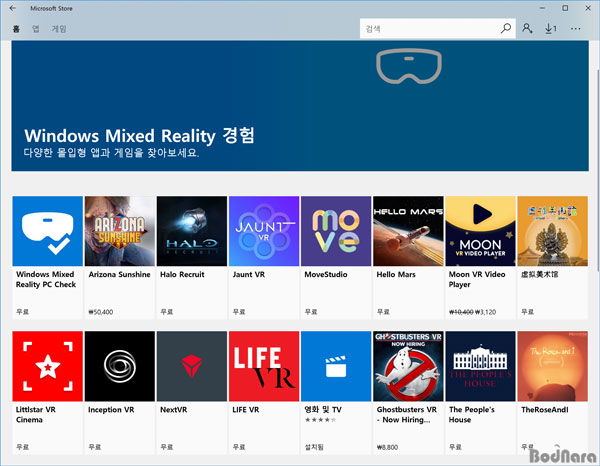Screen dimensions: 600x466
Task: Open the Inception VR spiral icon
Action: coord(120,366)
